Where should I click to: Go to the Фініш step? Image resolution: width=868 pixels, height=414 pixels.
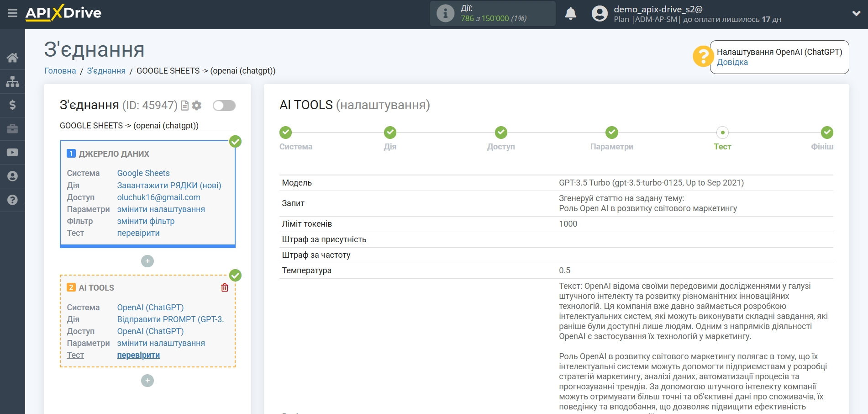click(827, 133)
